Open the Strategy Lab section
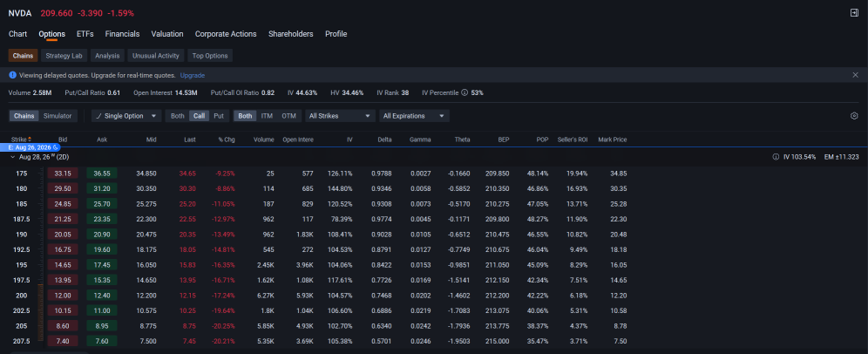 [x=64, y=56]
